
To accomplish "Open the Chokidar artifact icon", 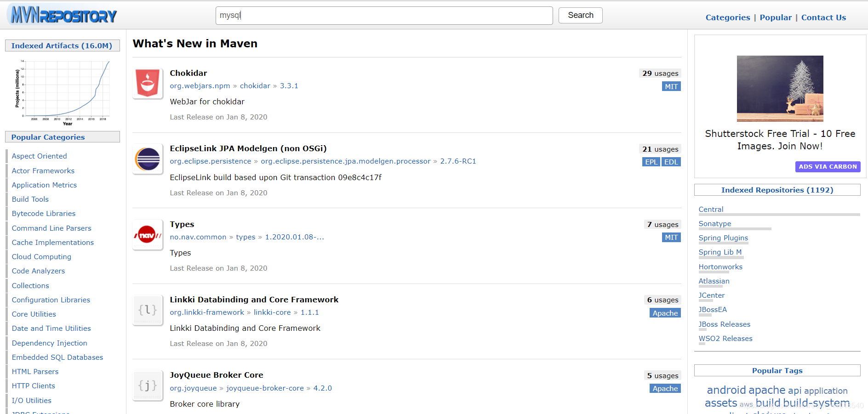I will pyautogui.click(x=148, y=83).
